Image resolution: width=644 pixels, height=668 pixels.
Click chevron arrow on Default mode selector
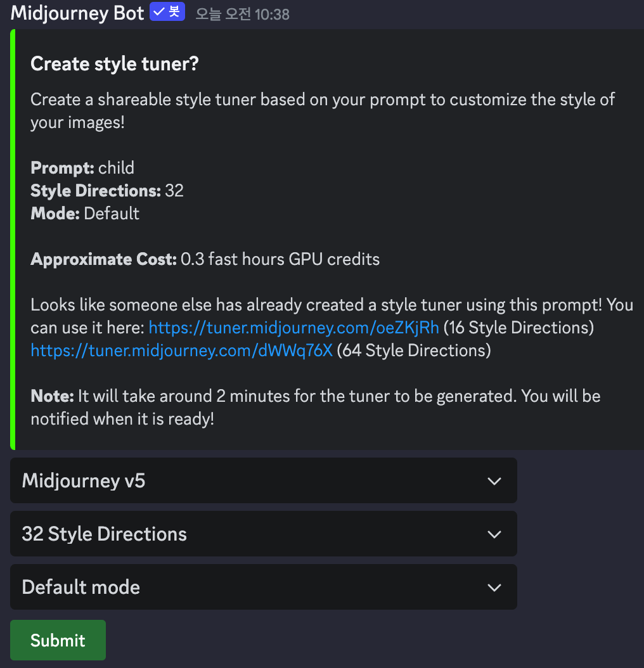point(494,588)
